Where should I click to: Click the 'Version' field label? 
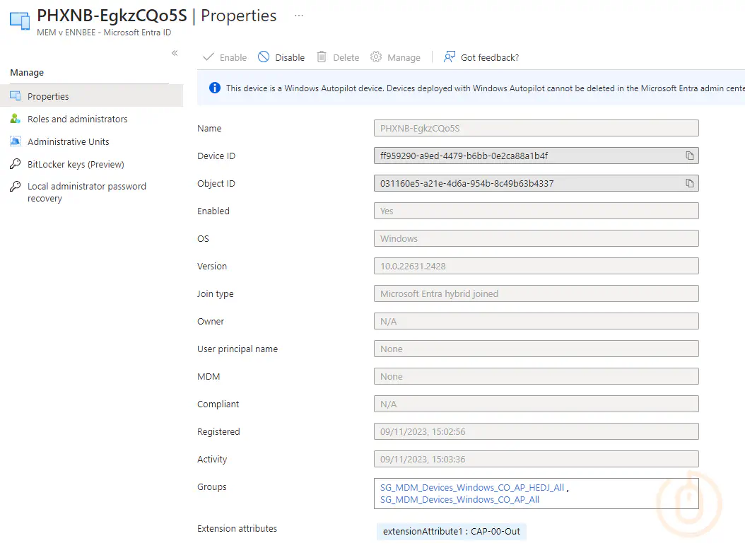tap(212, 267)
